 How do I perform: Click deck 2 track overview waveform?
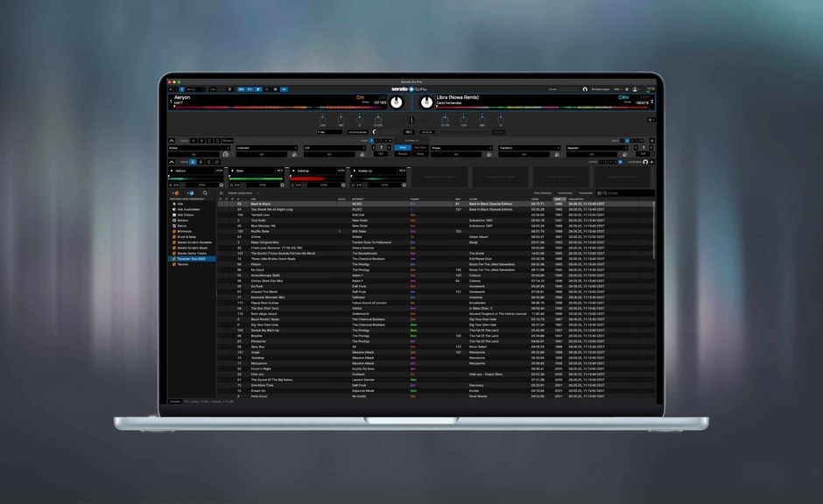[543, 108]
